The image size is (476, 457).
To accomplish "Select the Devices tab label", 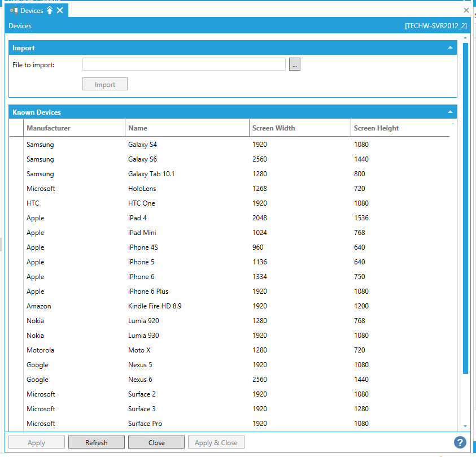I will click(32, 11).
